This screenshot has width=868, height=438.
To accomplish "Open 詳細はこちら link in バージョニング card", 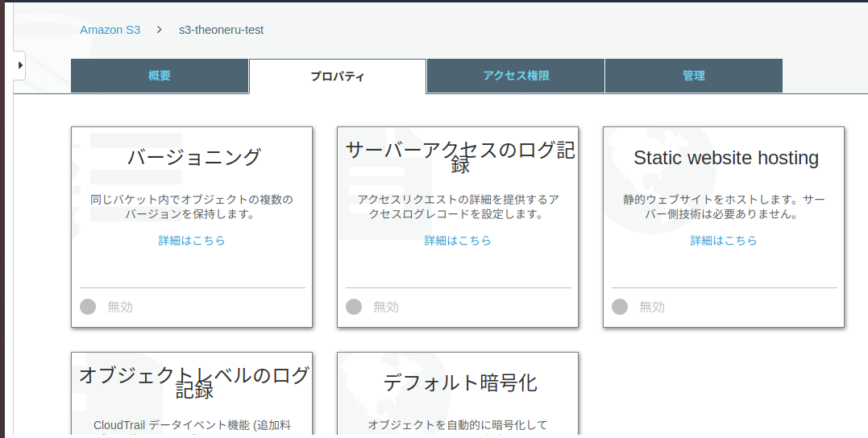I will click(x=192, y=241).
